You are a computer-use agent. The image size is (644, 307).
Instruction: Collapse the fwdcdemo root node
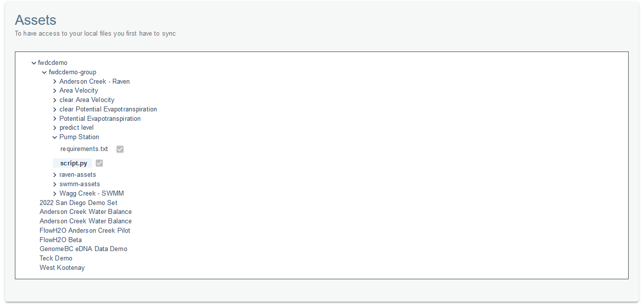point(34,63)
